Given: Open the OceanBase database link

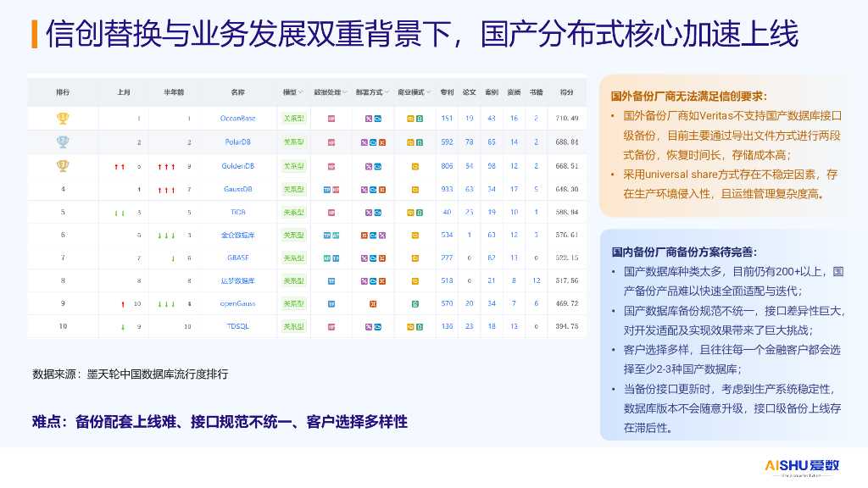Looking at the screenshot, I should (x=237, y=119).
